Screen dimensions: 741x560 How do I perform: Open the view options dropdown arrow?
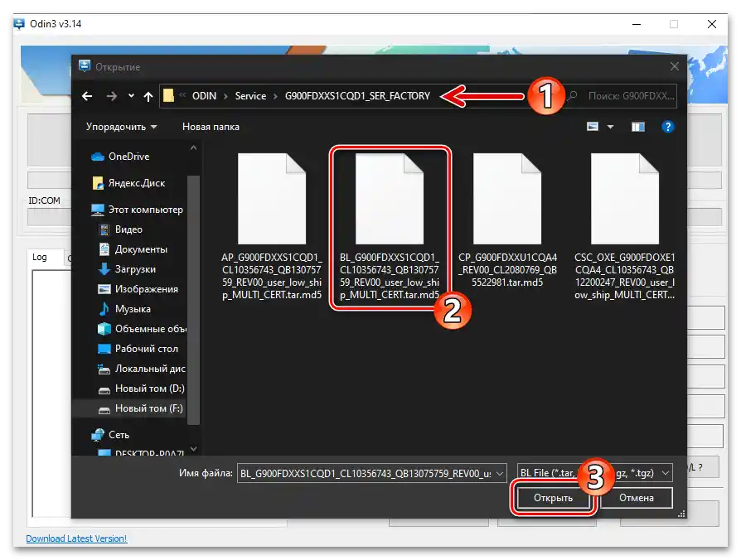(610, 127)
